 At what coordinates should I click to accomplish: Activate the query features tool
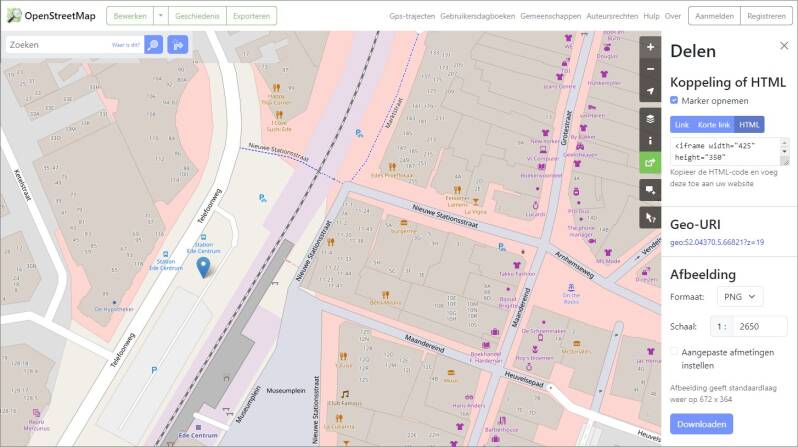tap(651, 217)
